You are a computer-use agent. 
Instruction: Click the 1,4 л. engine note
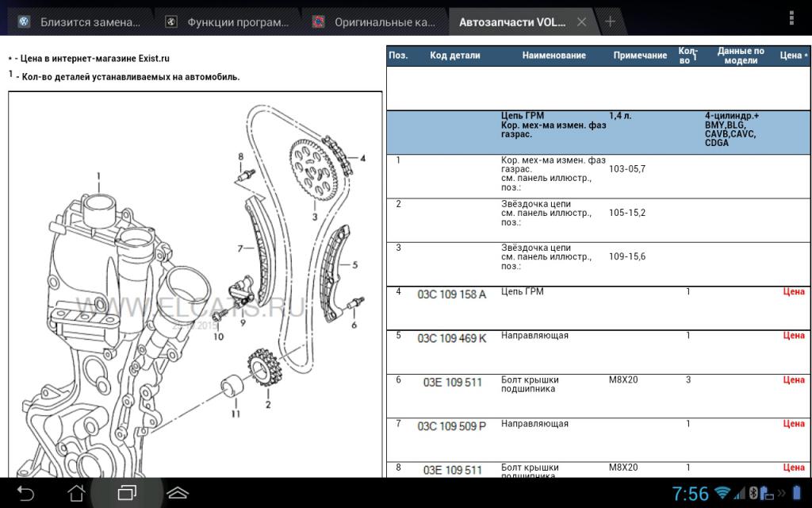(620, 116)
